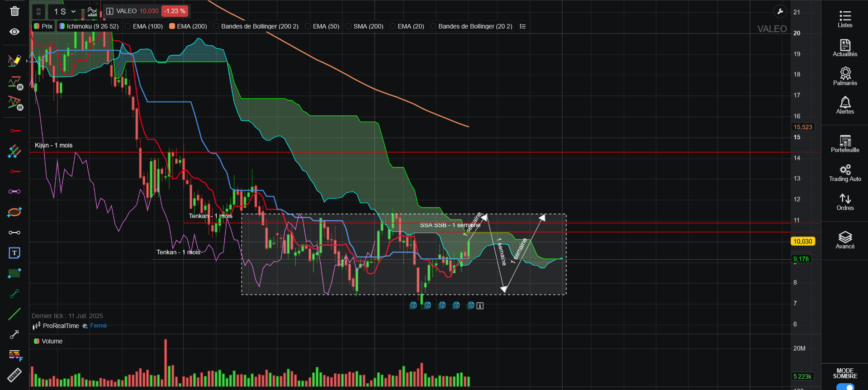This screenshot has height=390, width=868.
Task: Toggle the eye visibility icon
Action: click(x=14, y=32)
